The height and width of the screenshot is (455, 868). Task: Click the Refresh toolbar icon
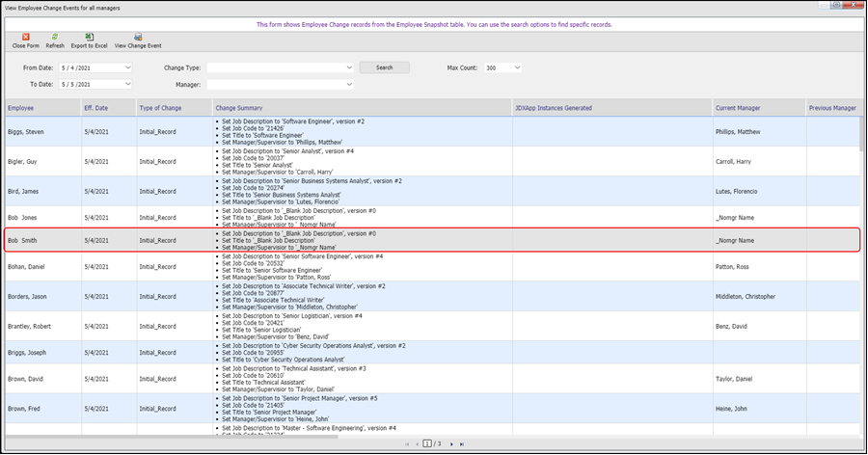55,37
